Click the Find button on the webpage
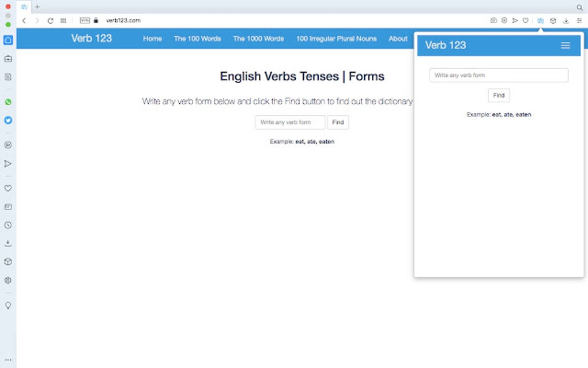Viewport: 588px width, 368px height. tap(338, 122)
